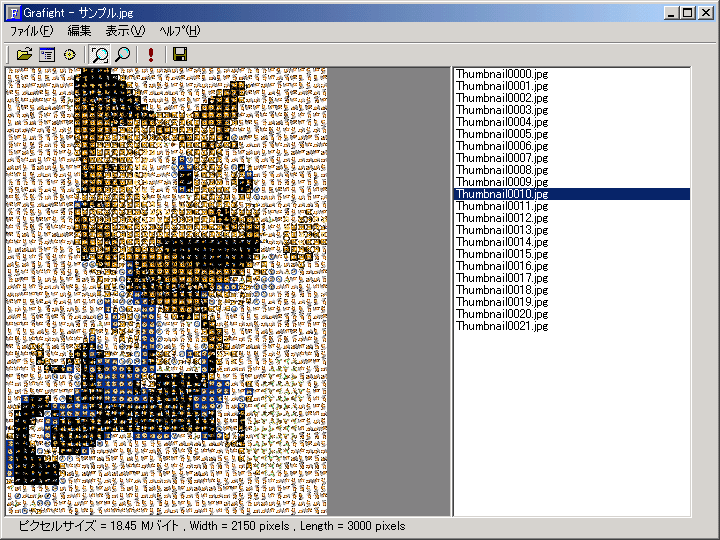Select Thumbnail0004.jpg in the list
Screen dimensions: 720x540
point(572,122)
